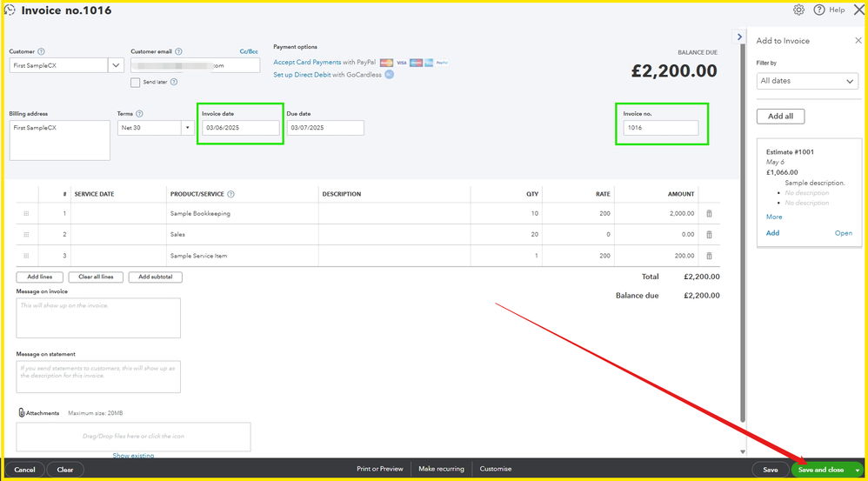Click the Due date field
Viewport: 868px width, 481px height.
325,128
